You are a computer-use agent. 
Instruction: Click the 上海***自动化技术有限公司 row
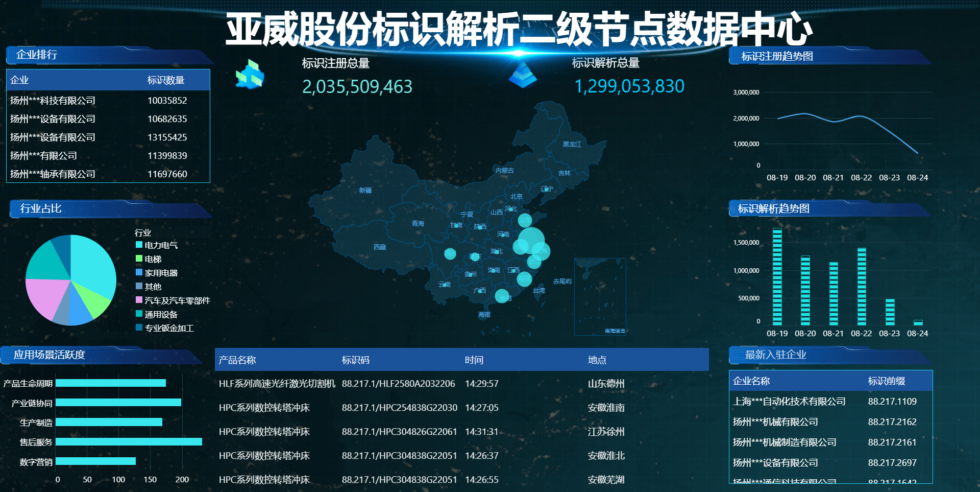[831, 402]
